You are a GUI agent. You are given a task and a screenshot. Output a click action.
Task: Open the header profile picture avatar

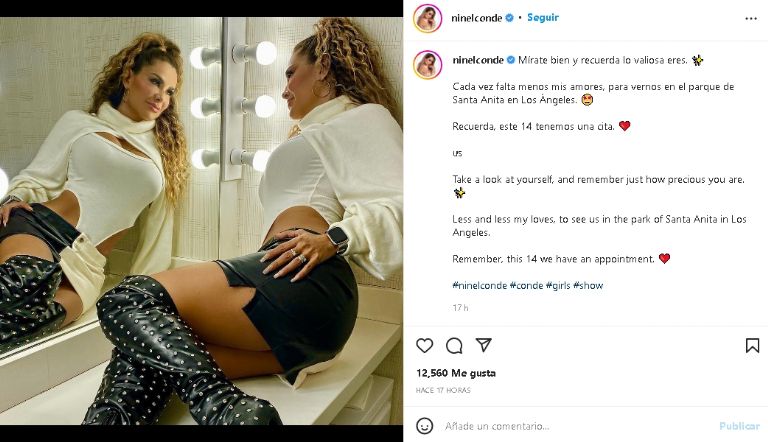(427, 18)
